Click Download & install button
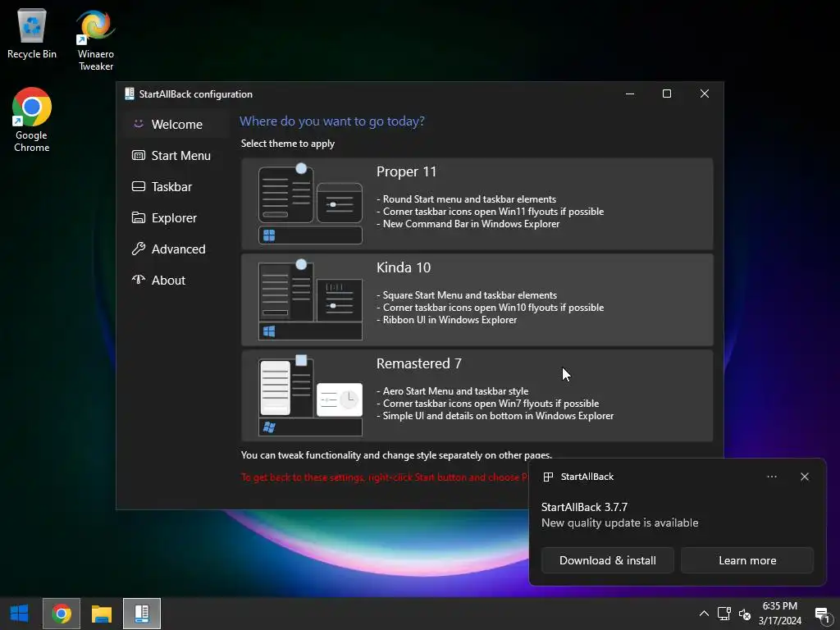The width and height of the screenshot is (840, 630). (x=608, y=560)
